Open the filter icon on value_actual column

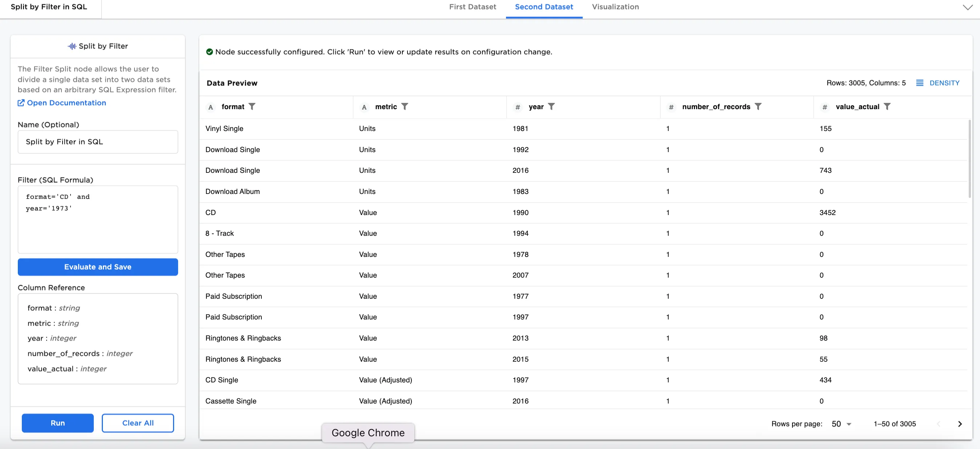[888, 107]
